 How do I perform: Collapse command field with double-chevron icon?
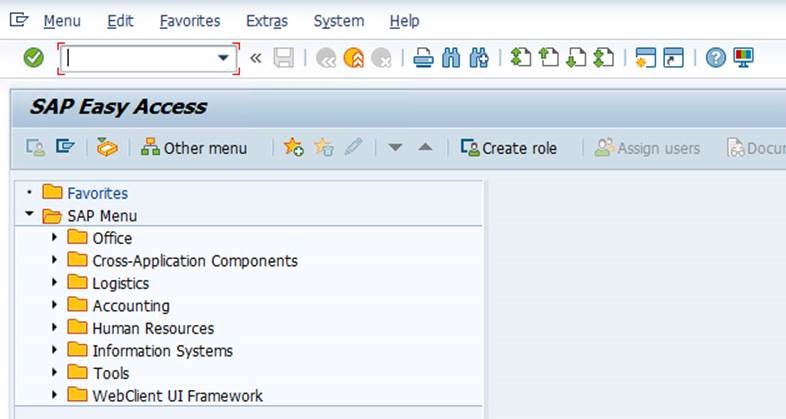(256, 58)
